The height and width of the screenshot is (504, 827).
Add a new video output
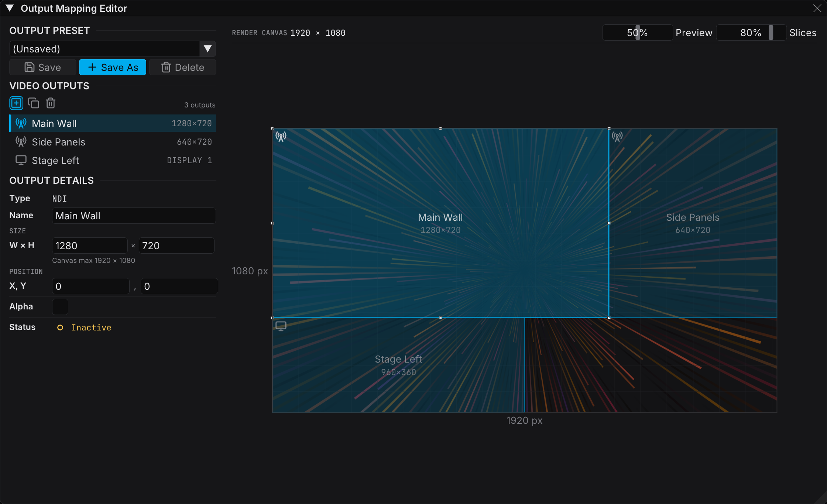tap(16, 103)
